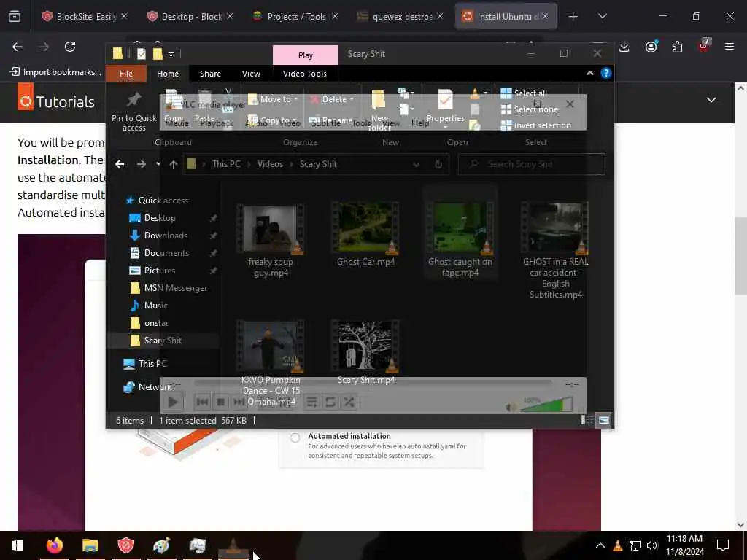Expand list all tabs dropdown
This screenshot has width=747, height=560.
[x=602, y=16]
